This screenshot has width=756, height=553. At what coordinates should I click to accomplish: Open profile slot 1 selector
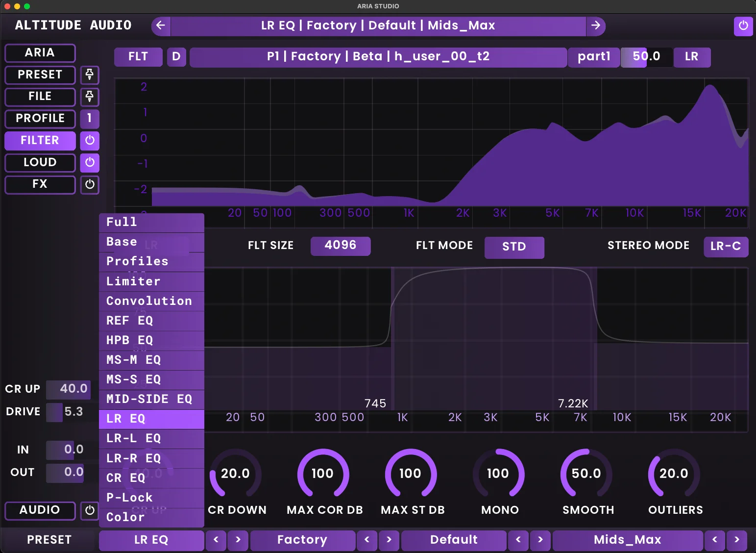click(x=90, y=119)
